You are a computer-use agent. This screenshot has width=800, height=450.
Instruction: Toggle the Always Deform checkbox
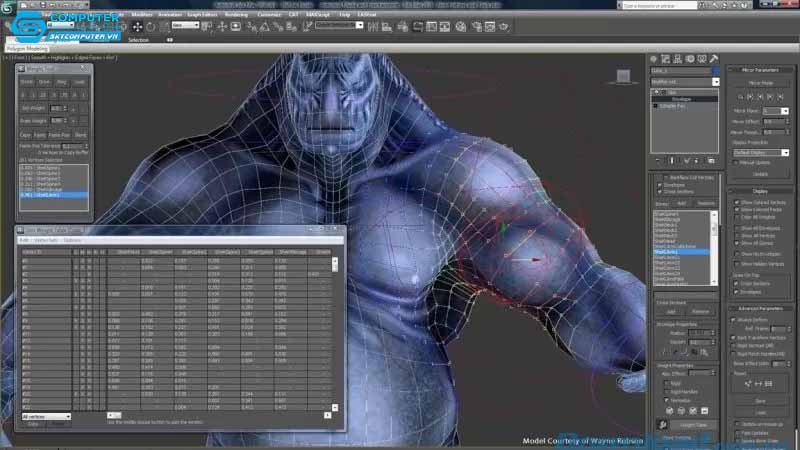[x=733, y=320]
